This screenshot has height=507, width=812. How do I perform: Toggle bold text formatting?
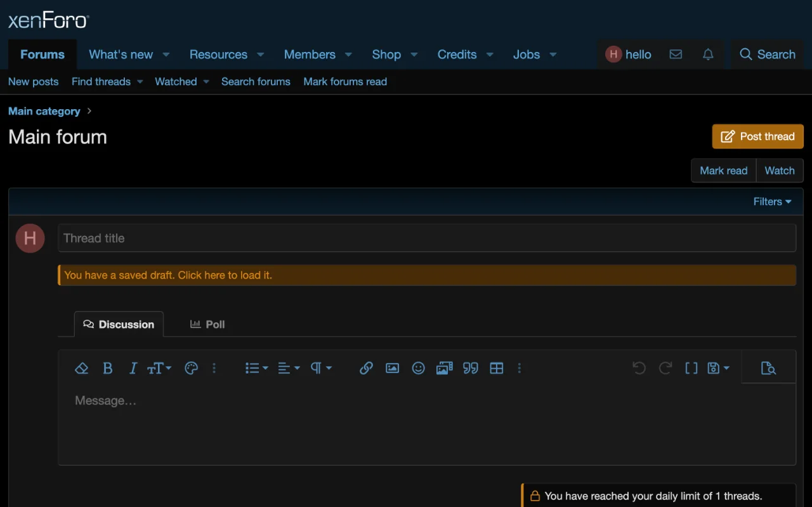point(108,368)
